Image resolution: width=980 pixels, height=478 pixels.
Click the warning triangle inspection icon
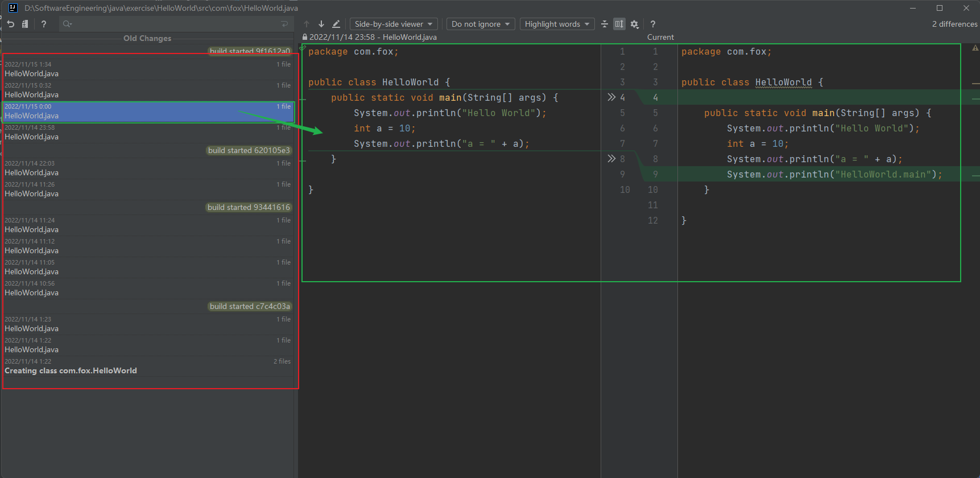(975, 48)
